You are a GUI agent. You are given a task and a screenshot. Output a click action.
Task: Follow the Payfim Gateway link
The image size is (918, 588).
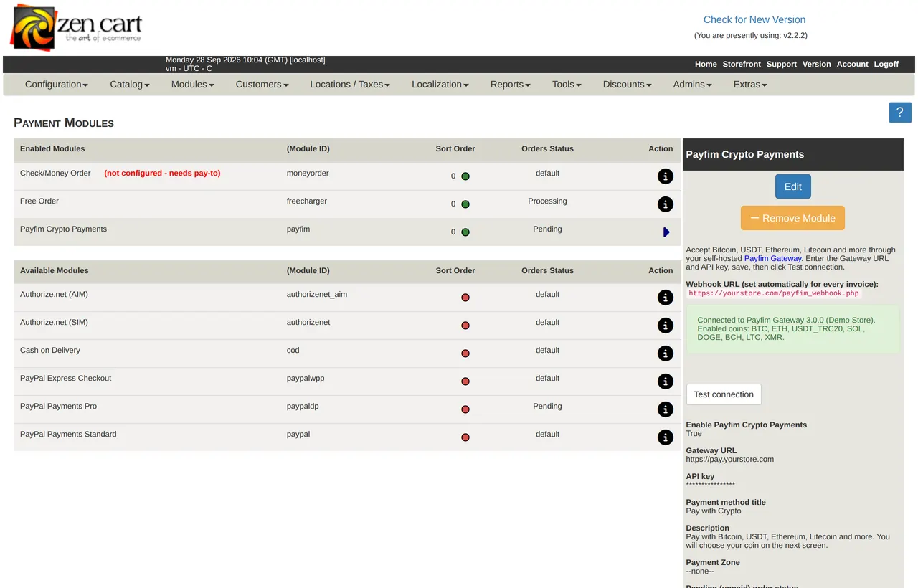coord(772,258)
